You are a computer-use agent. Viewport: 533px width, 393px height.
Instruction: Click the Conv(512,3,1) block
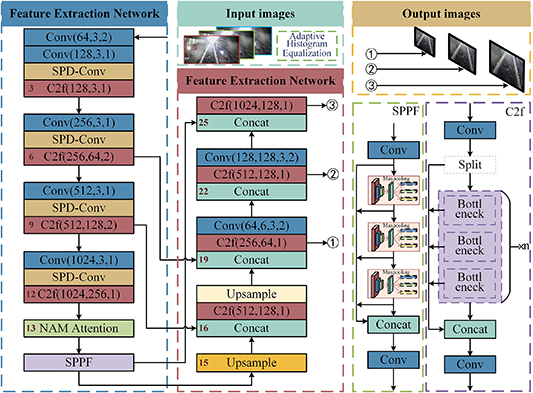(79, 191)
